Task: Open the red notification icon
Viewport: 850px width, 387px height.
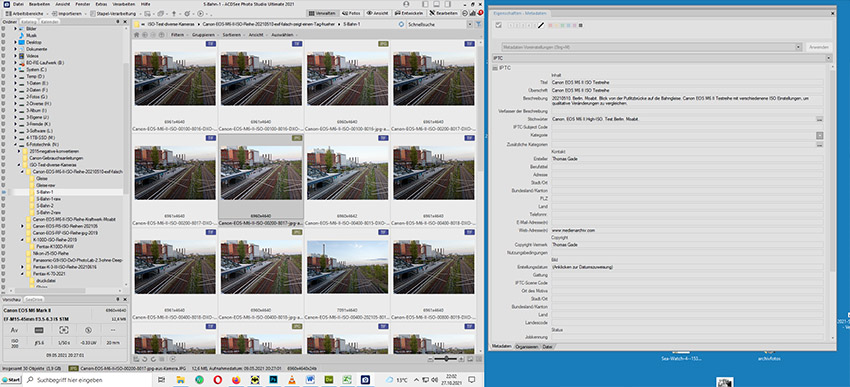Action: click(x=480, y=13)
